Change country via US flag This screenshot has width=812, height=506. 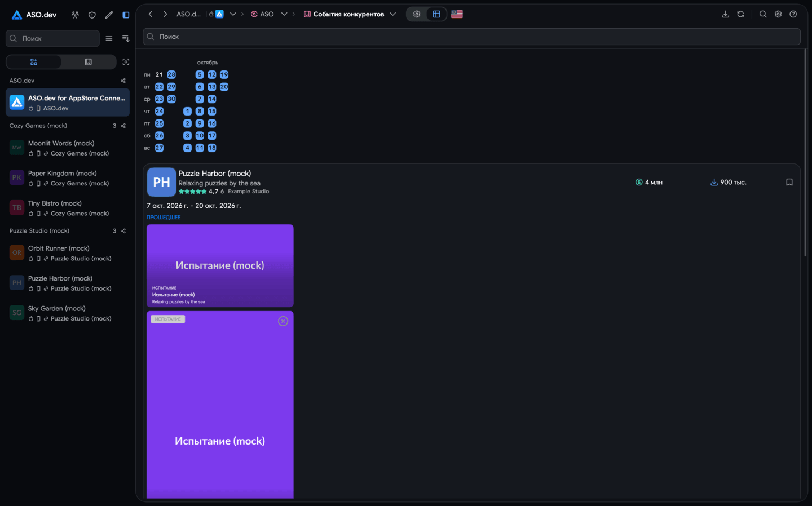[457, 14]
